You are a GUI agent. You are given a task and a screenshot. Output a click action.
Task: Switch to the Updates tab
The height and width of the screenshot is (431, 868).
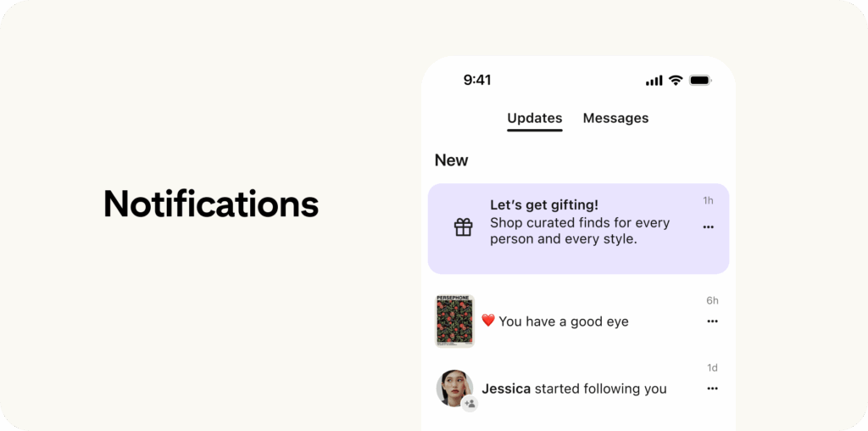click(x=535, y=119)
